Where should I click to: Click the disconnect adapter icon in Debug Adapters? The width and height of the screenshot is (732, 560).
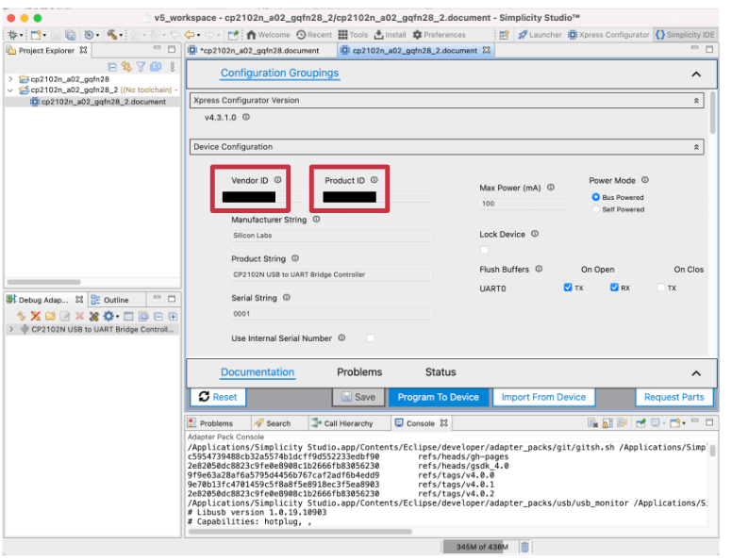tap(36, 317)
